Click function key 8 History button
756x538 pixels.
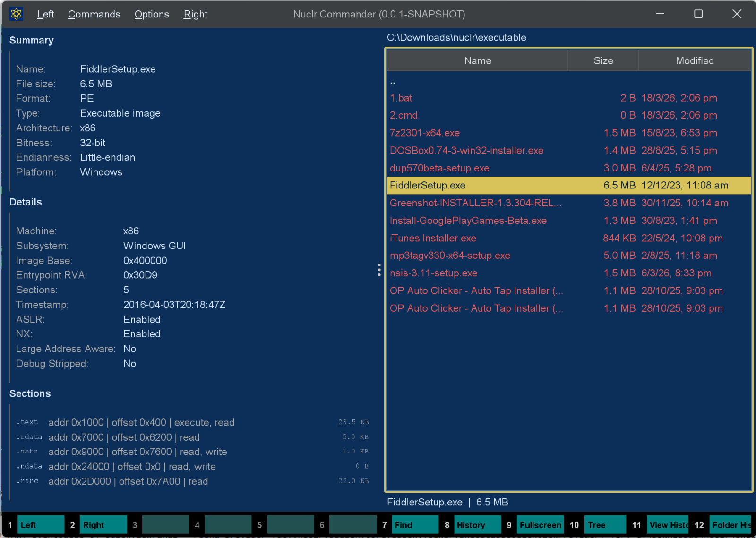pos(477,525)
